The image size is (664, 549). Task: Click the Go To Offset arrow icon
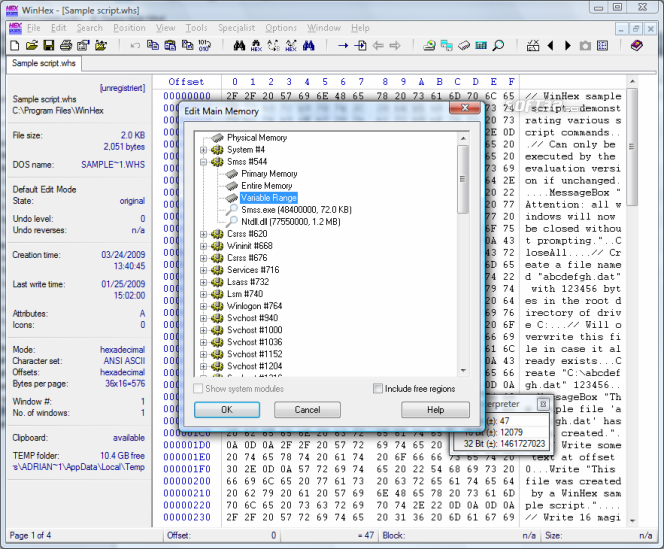tap(343, 45)
